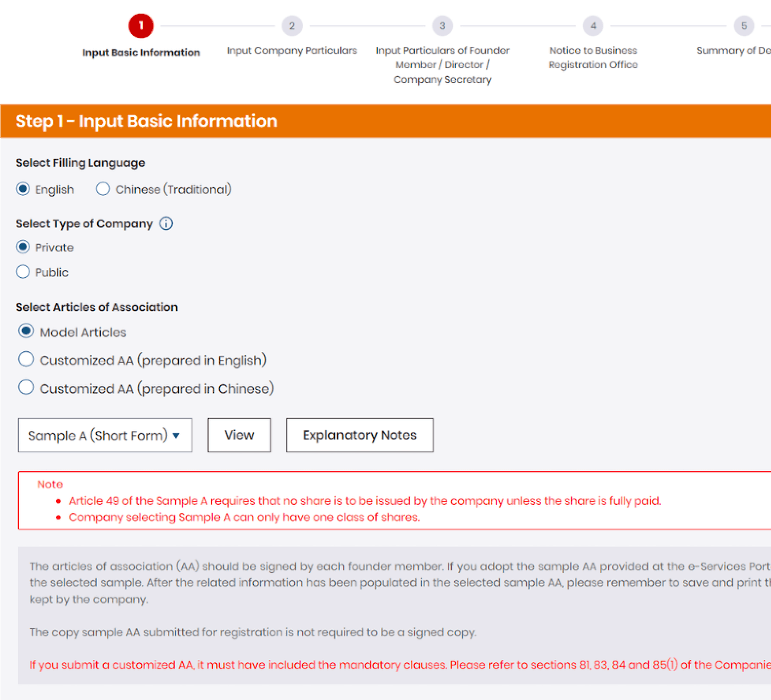Image resolution: width=771 pixels, height=700 pixels.
Task: Select Chinese (Traditional) language radio
Action: [x=102, y=189]
